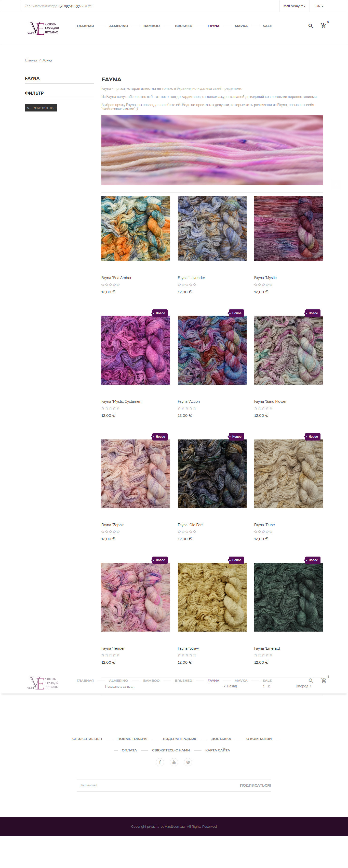Go to page 2 of products
This screenshot has width=348, height=868.
[269, 686]
